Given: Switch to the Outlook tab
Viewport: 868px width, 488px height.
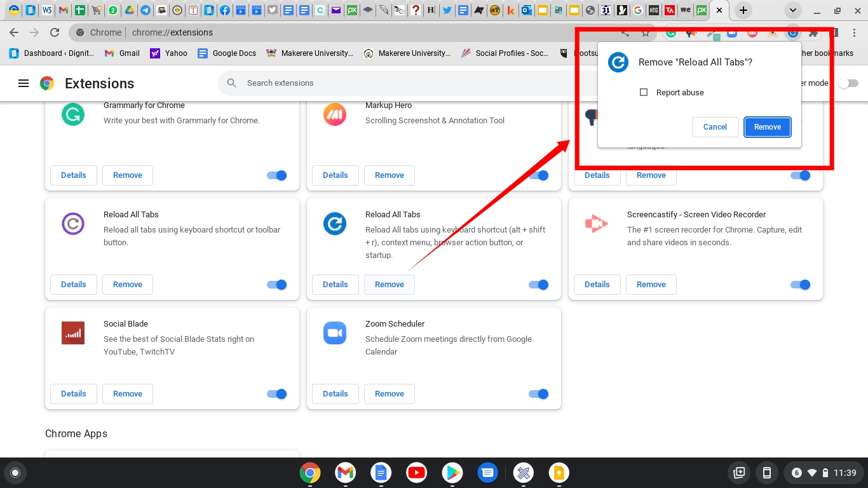Looking at the screenshot, I should point(526,10).
